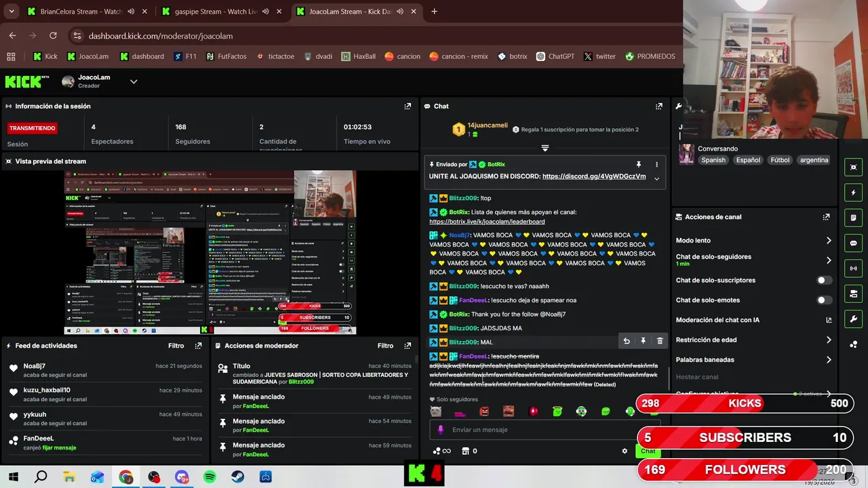Open the Discord invite link in pinned message
This screenshot has width=868, height=488.
[594, 176]
